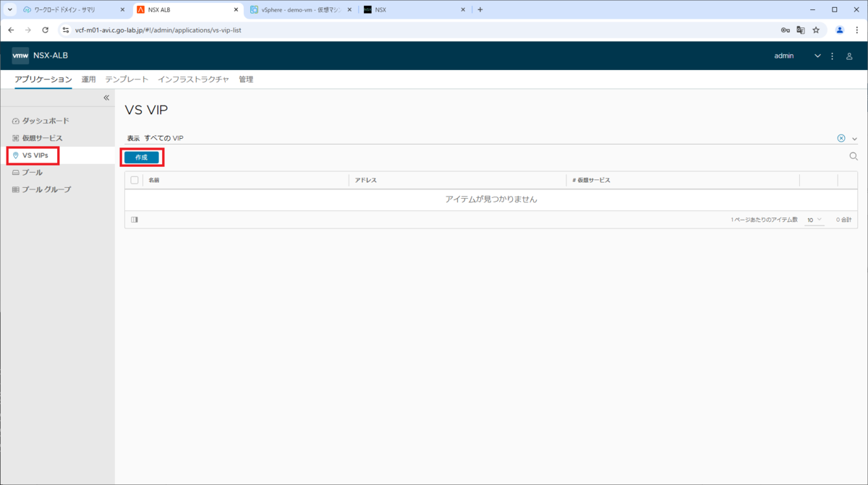This screenshot has height=485, width=868.
Task: Click the # 仮想サービス column header
Action: [x=591, y=180]
